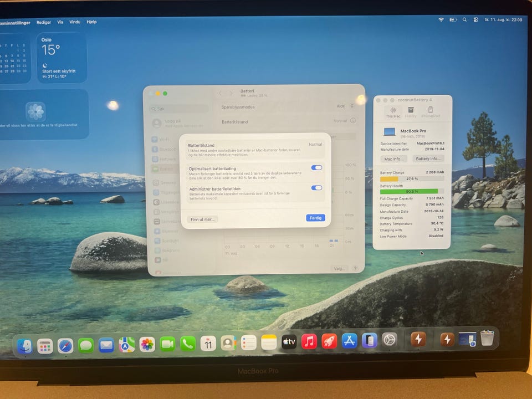532x399 pixels.
Task: Open Contacts from the Dock
Action: [x=228, y=343]
